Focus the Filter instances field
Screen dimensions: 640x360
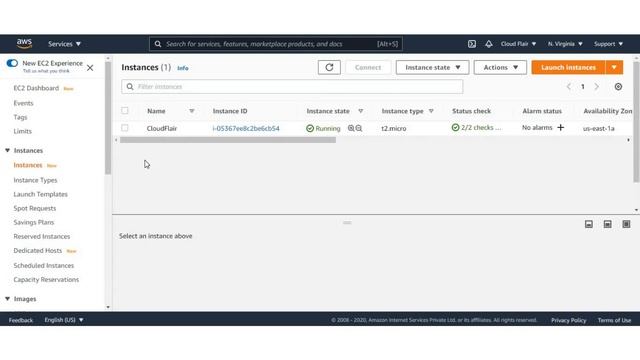[x=292, y=87]
